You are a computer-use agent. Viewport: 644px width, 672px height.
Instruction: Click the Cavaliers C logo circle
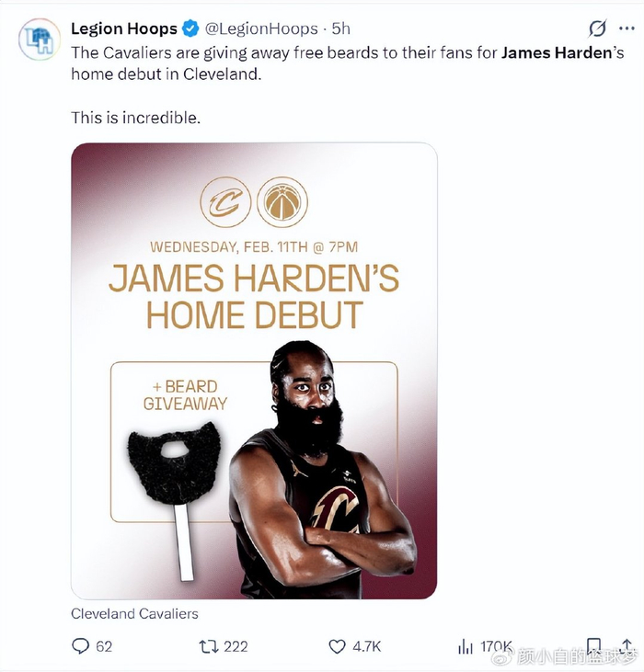[x=225, y=202]
